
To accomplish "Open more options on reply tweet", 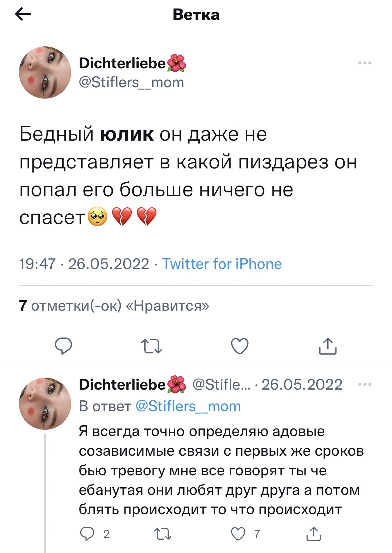I will click(x=365, y=385).
